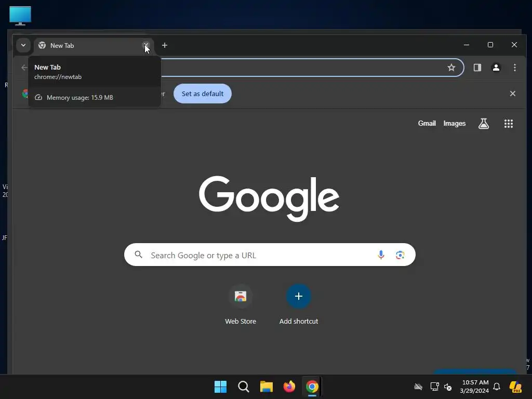Start voice search with microphone icon

pyautogui.click(x=381, y=255)
